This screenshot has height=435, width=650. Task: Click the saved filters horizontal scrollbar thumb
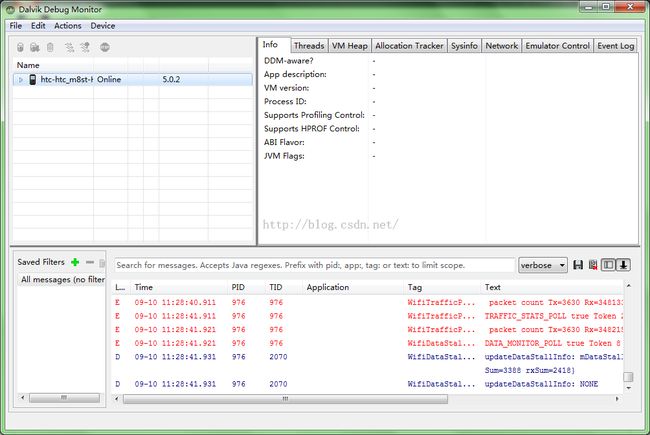(x=64, y=398)
